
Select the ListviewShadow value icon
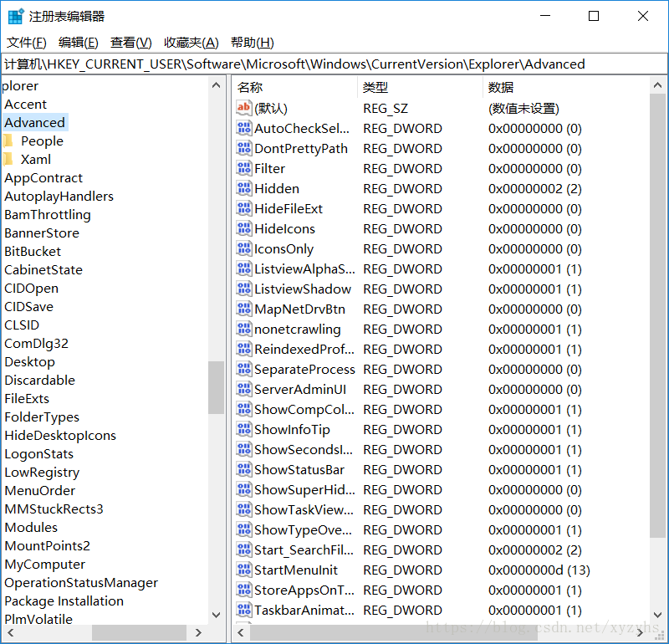tap(243, 289)
